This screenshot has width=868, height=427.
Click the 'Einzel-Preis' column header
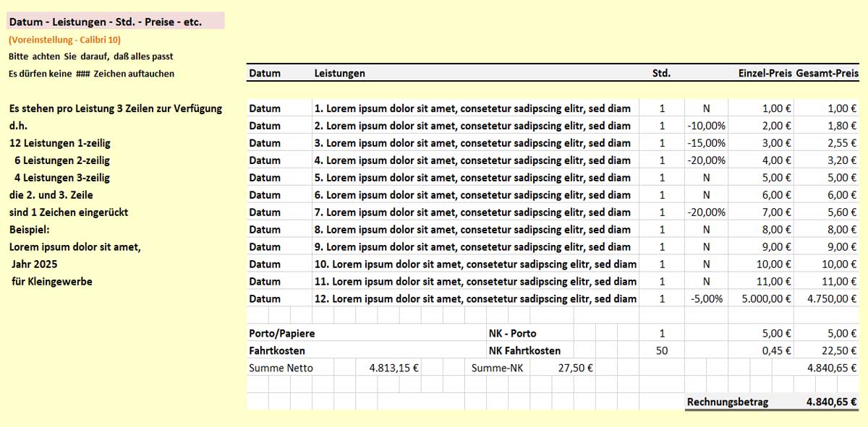(x=765, y=73)
